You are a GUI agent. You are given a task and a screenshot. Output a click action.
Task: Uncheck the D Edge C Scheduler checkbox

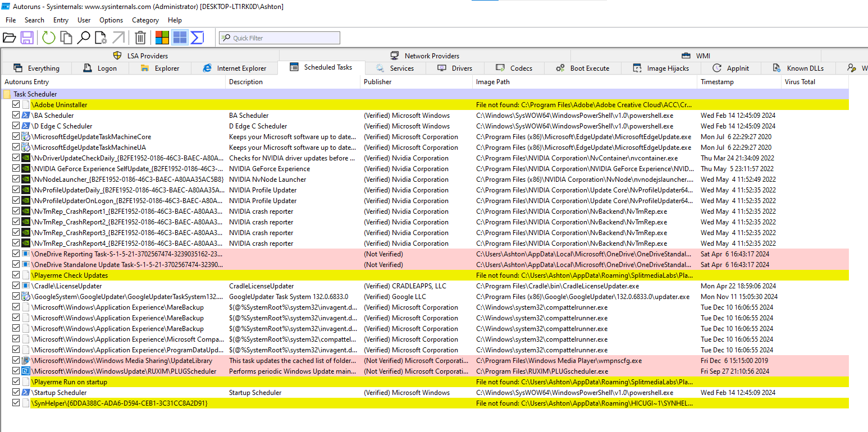(16, 126)
